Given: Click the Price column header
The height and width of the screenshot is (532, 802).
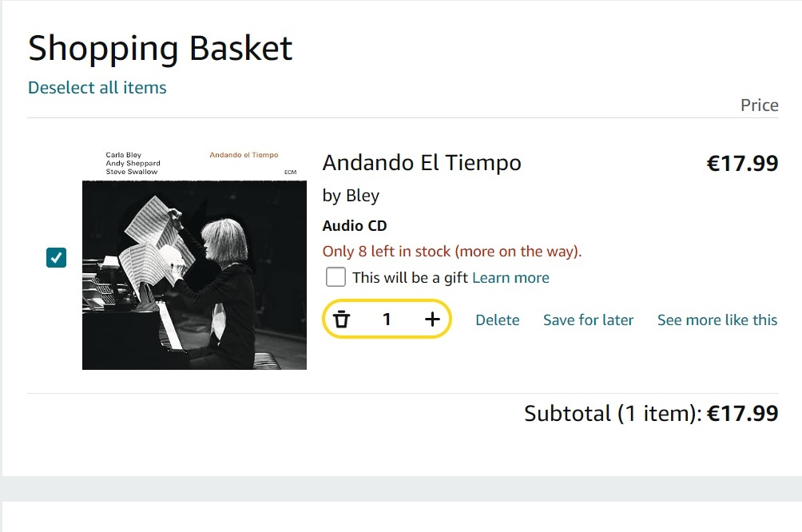Looking at the screenshot, I should (759, 105).
